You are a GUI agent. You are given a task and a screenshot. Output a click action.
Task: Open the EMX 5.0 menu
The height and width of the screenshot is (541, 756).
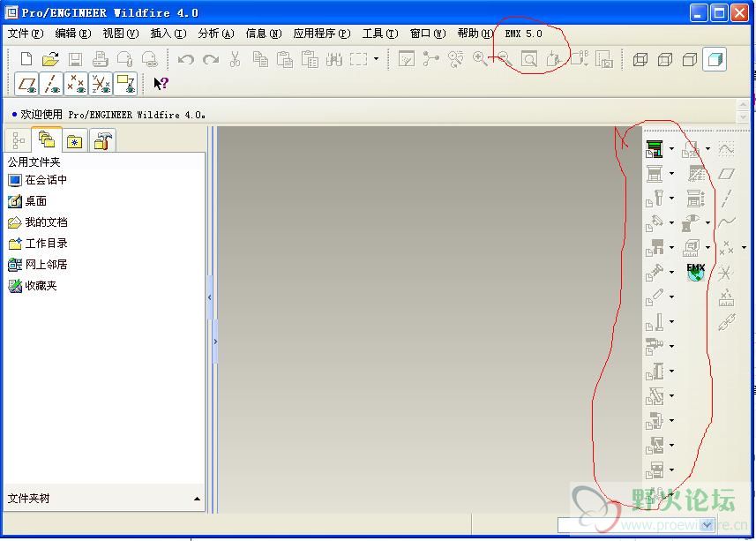coord(524,34)
